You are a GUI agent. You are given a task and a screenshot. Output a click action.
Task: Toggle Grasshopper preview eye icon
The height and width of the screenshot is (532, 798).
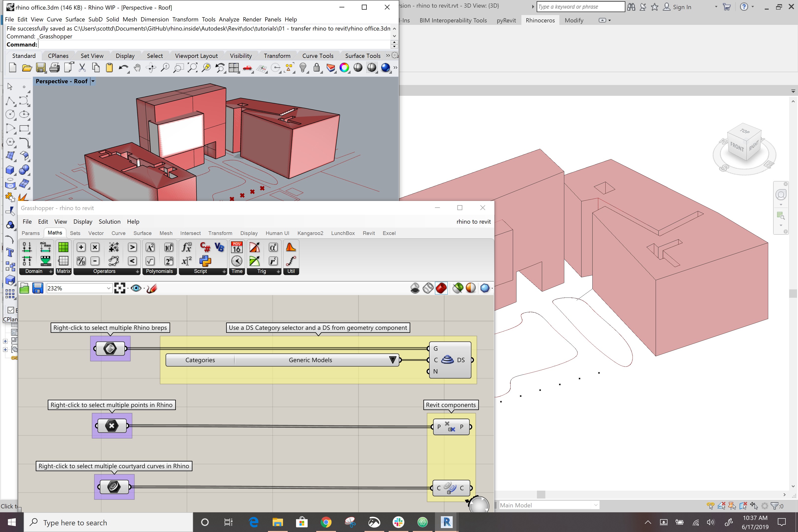[x=136, y=288]
